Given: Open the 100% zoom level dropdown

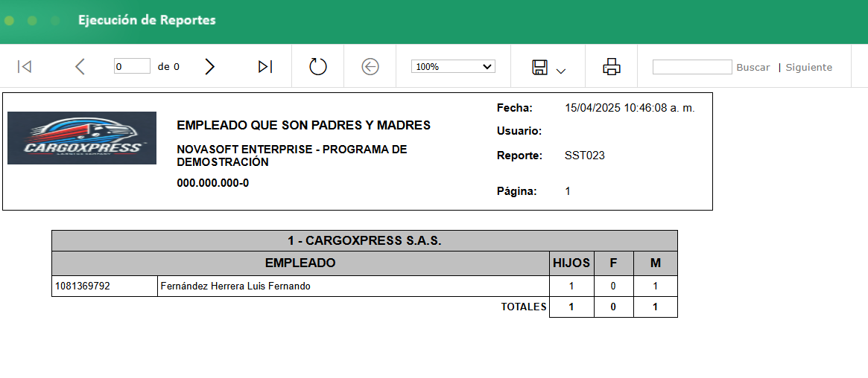Looking at the screenshot, I should pos(453,67).
